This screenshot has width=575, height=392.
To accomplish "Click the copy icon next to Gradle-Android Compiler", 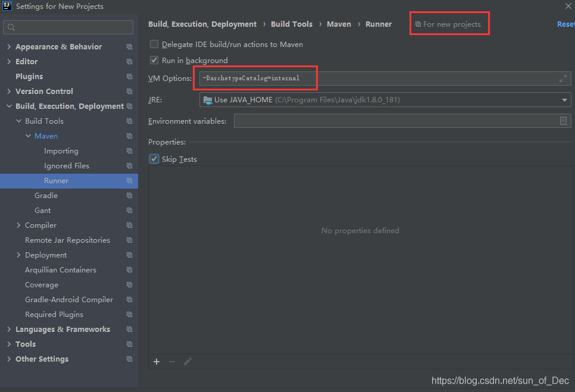I will coord(129,299).
